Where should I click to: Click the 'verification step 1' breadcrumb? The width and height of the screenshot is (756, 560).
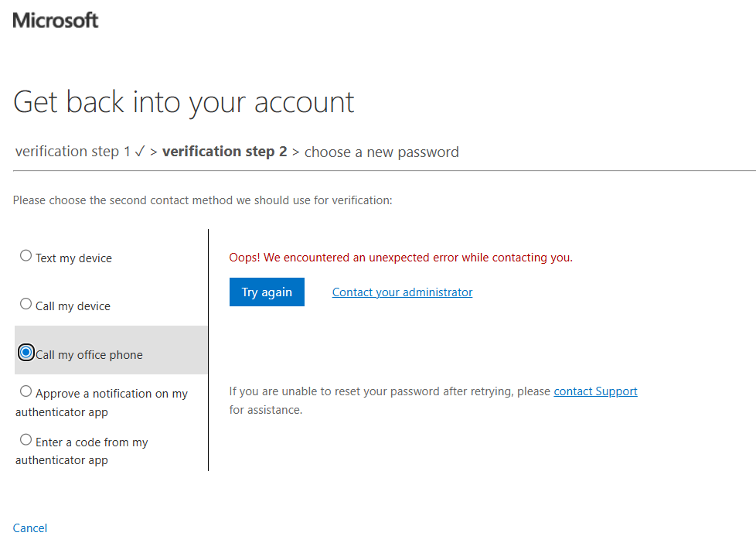[x=73, y=152]
